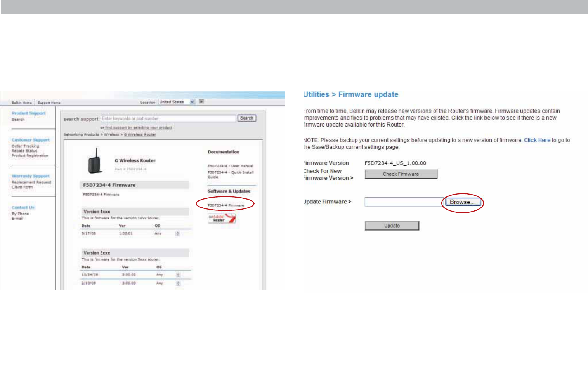The height and width of the screenshot is (377, 588).
Task: Click the Software & Updates heading
Action: click(229, 191)
